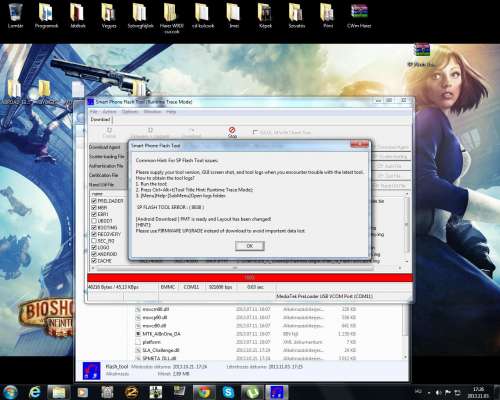This screenshot has width=500, height=400.
Task: Open the media player taskbar icon
Action: (x=82, y=392)
